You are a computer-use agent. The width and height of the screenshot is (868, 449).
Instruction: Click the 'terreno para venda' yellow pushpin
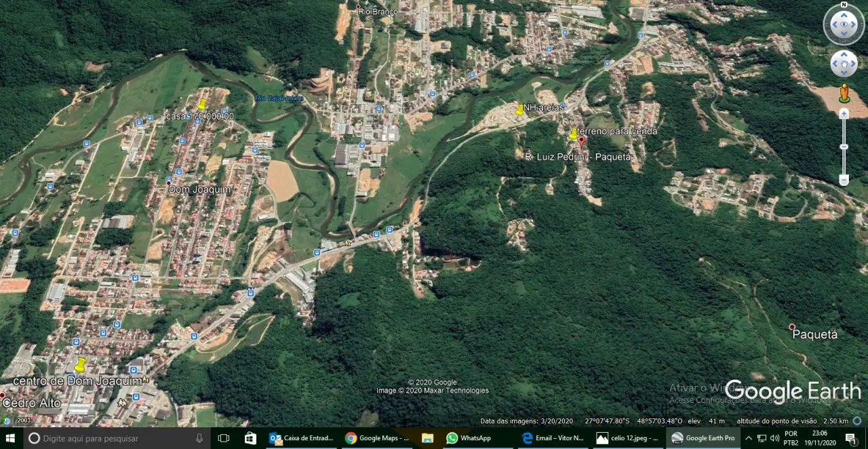tap(574, 134)
